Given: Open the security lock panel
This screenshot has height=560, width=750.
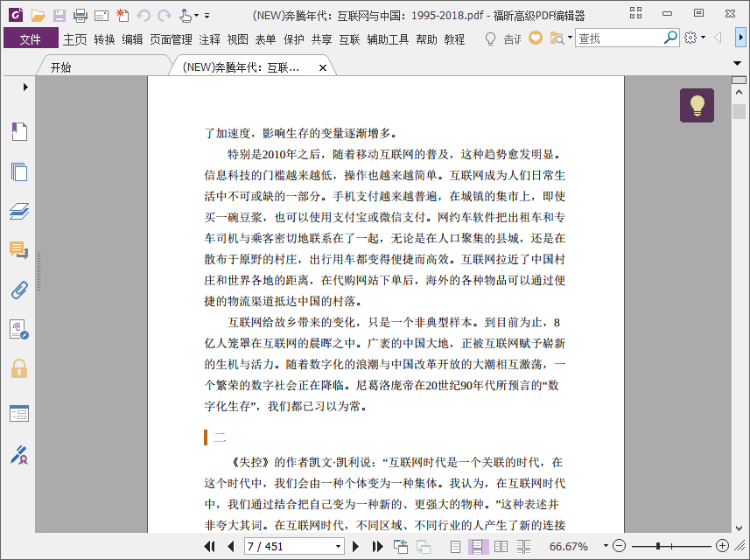Looking at the screenshot, I should pyautogui.click(x=19, y=368).
